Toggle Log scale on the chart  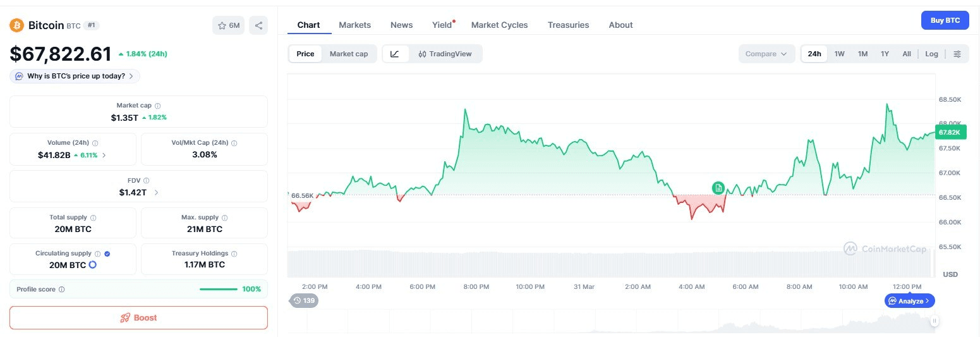(931, 54)
